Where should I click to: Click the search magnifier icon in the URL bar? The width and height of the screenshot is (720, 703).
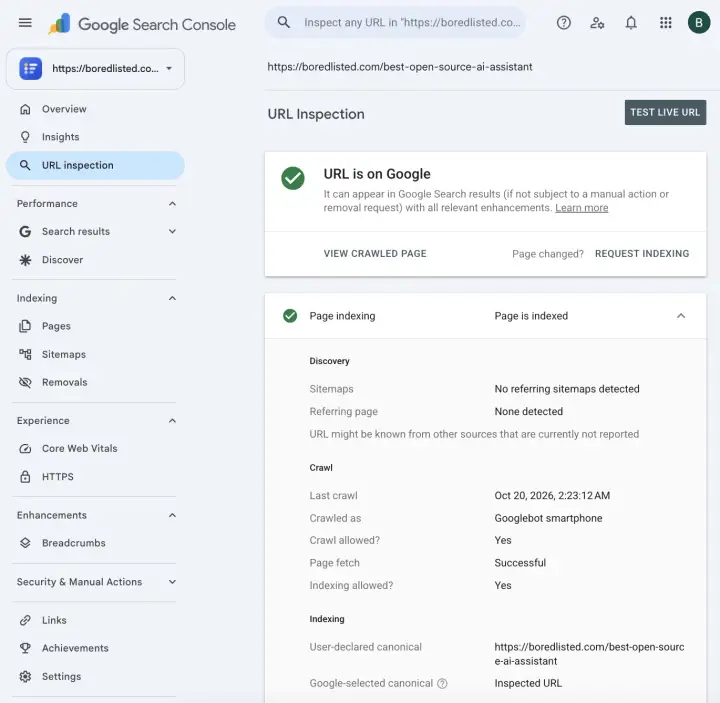[284, 22]
